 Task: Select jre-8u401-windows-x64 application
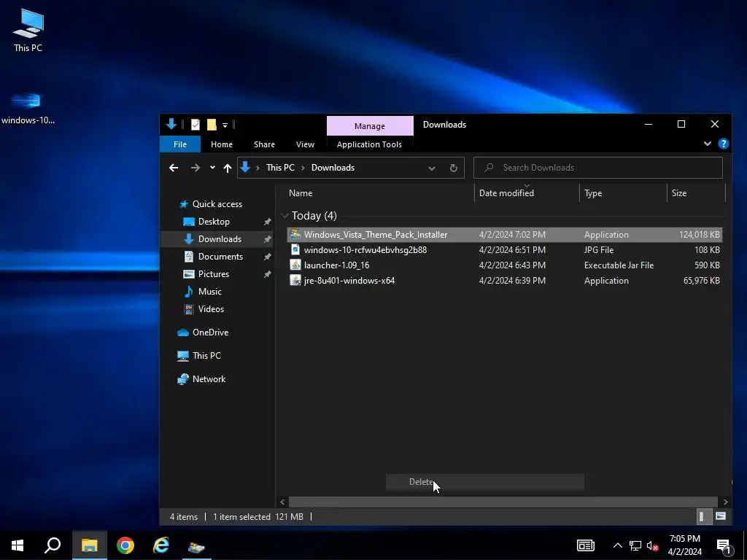pos(505,281)
